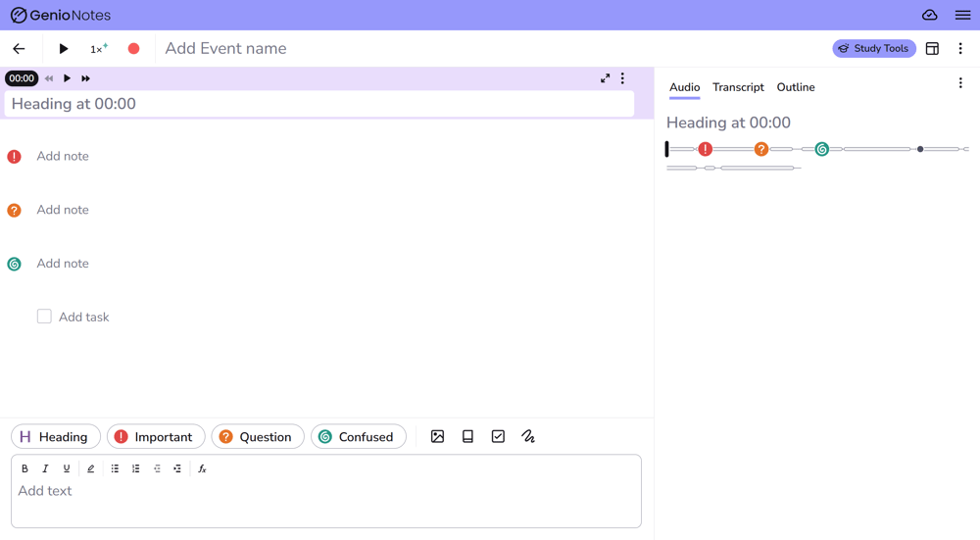Switch to the Outline tab
Viewport: 980px width, 540px height.
(x=796, y=87)
